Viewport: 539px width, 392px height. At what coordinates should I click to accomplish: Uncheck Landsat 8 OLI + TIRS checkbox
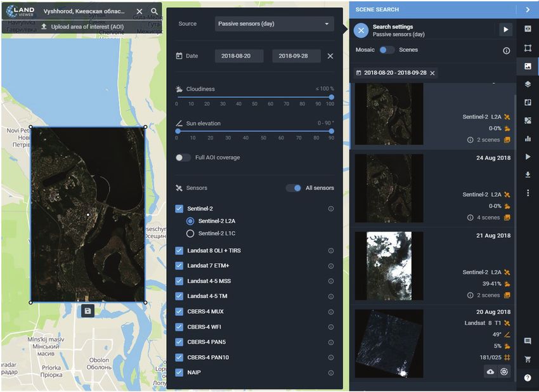click(x=179, y=251)
